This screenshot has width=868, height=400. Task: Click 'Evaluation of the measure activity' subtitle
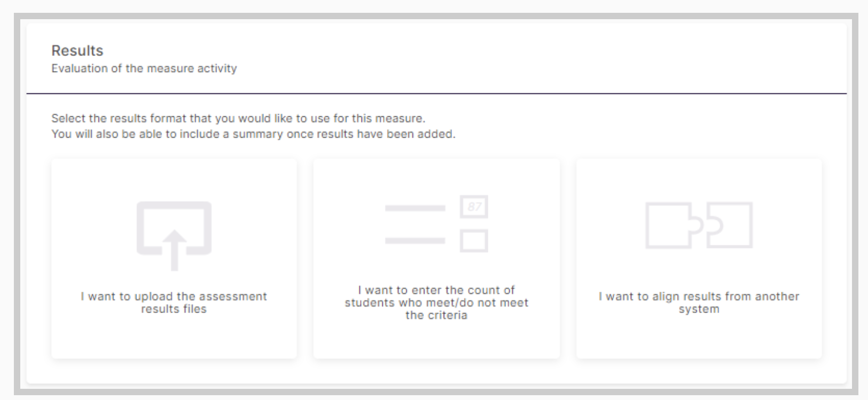(x=144, y=68)
